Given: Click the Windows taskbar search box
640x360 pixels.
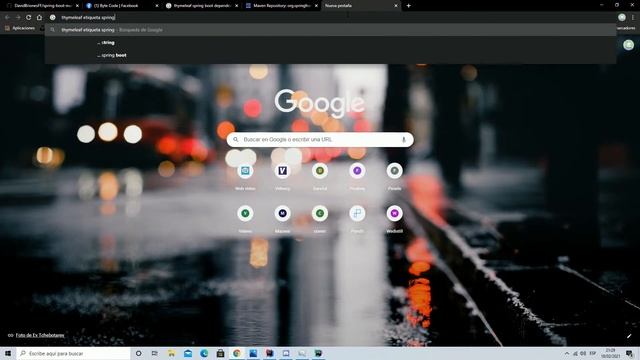Looking at the screenshot, I should coord(73,353).
